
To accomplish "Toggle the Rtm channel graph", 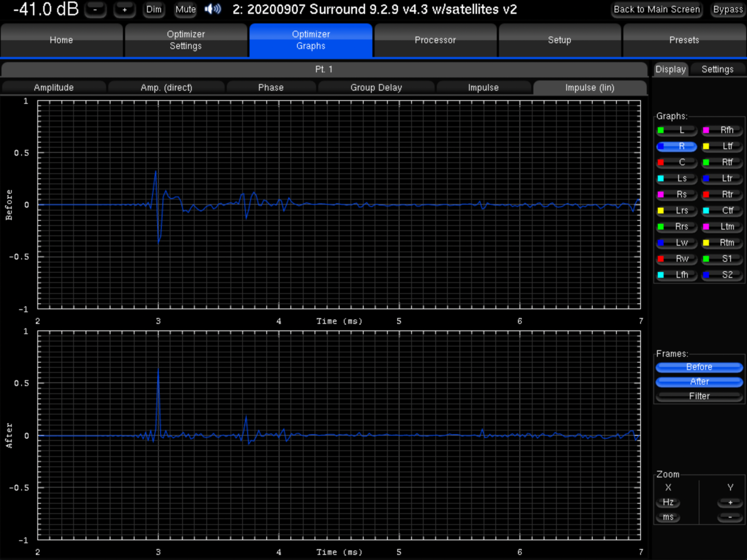I will pyautogui.click(x=722, y=243).
